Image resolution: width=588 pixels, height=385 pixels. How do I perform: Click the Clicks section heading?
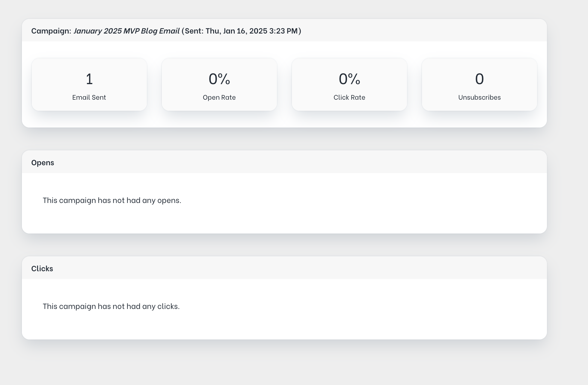[x=42, y=269]
